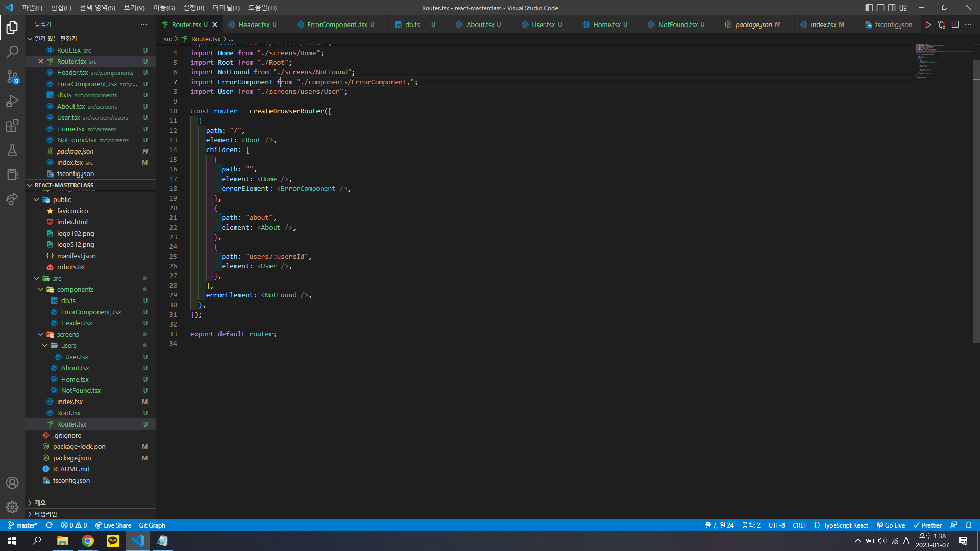980x551 pixels.
Task: Toggle Secondary Side Bar layout button
Action: point(892,8)
